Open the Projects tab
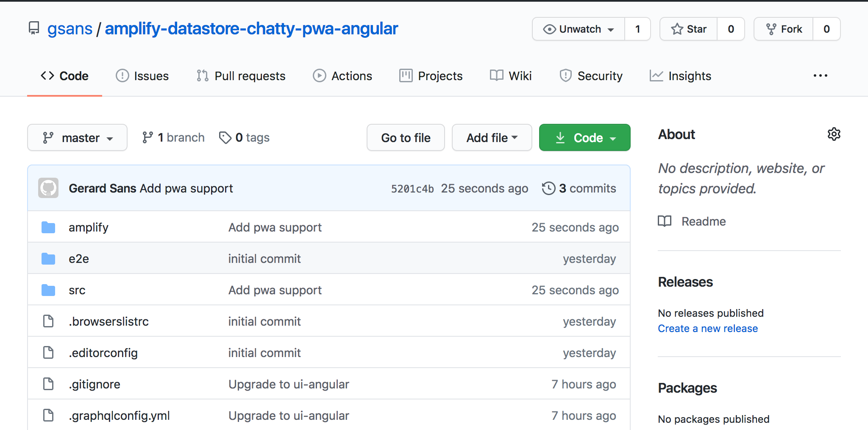Screen dimensions: 868x430 pos(431,76)
